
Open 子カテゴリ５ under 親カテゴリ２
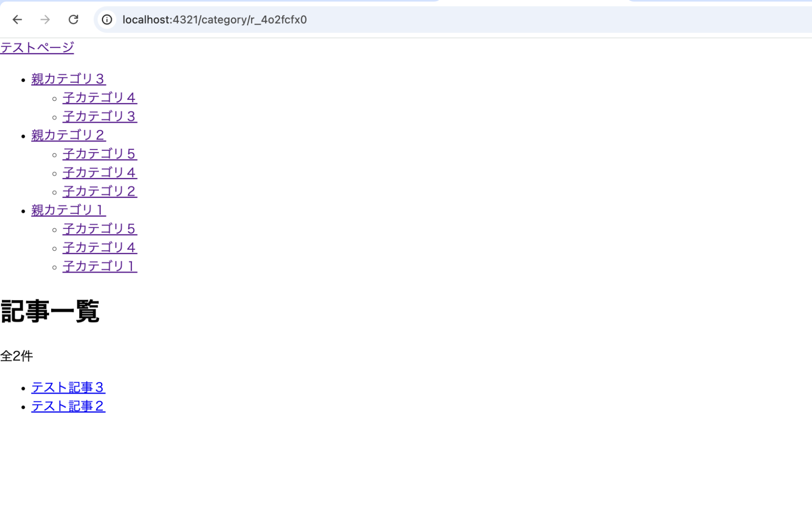tap(100, 154)
